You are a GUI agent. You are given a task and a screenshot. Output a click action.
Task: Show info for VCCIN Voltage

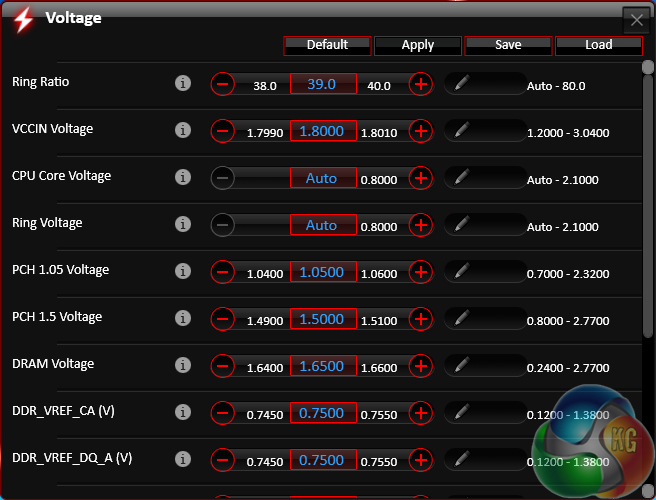click(x=183, y=130)
